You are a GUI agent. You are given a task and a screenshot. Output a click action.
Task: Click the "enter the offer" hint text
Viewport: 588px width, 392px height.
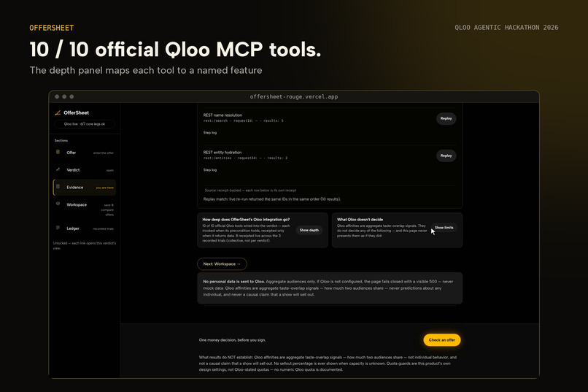[x=104, y=153]
